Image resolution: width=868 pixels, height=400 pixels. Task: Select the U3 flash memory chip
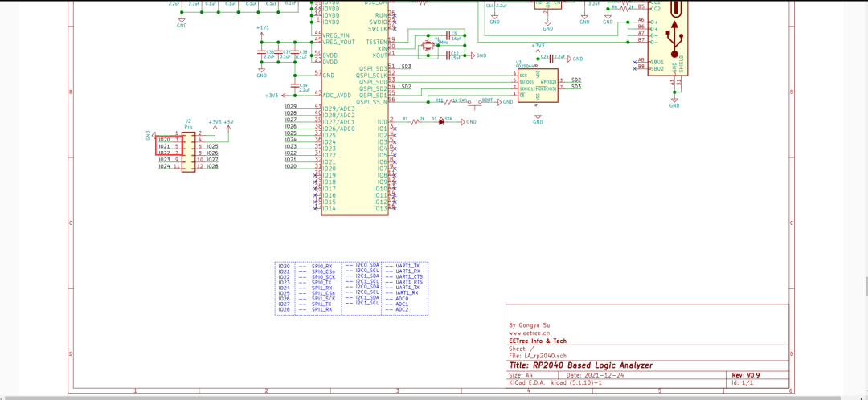click(x=538, y=86)
